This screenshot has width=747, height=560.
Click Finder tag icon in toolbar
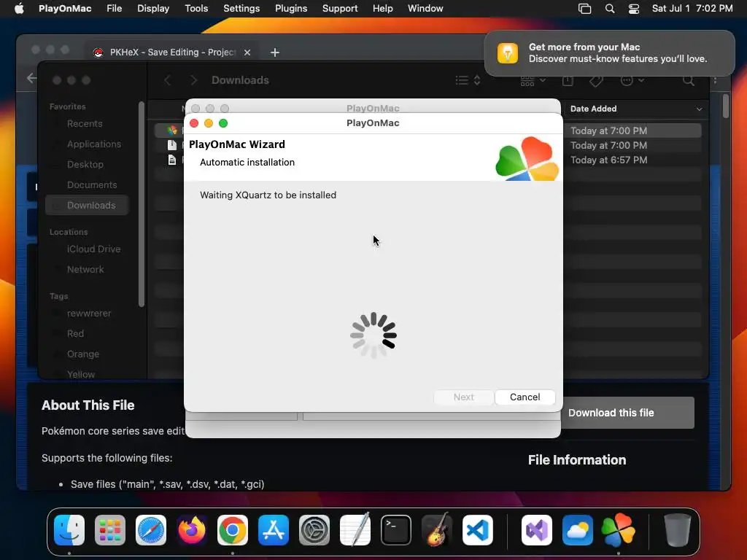(596, 80)
